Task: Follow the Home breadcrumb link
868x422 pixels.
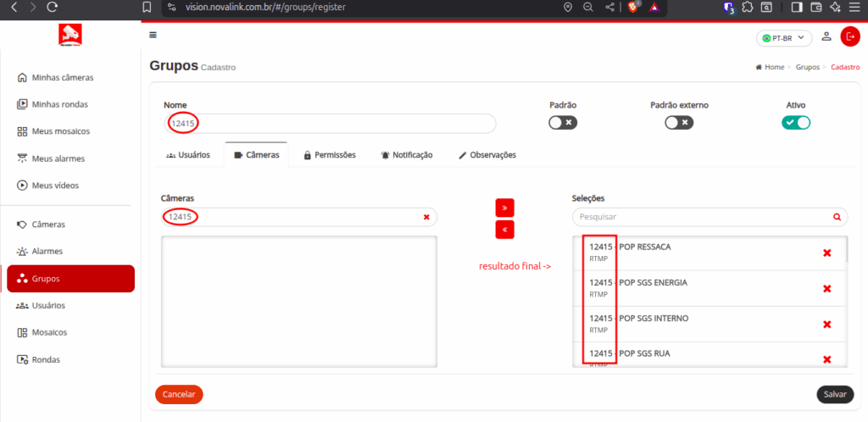Action: (770, 67)
